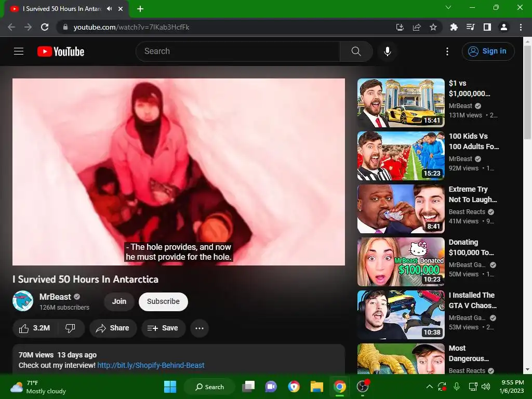Image resolution: width=532 pixels, height=399 pixels.
Task: Open OBS Studio taskbar icon
Action: click(362, 387)
